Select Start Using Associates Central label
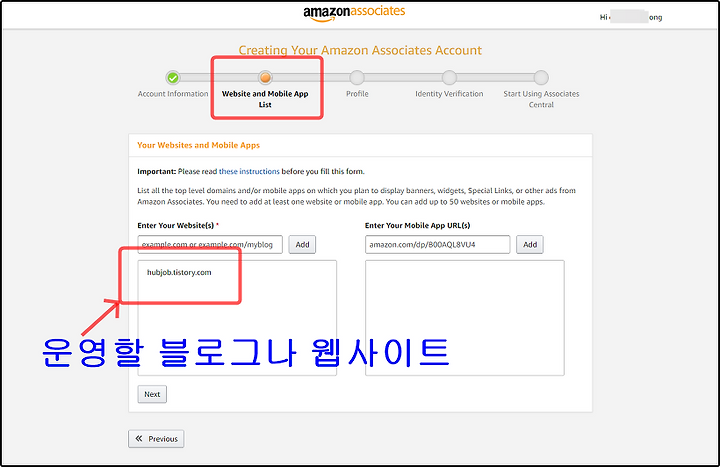720x467 pixels. point(541,99)
